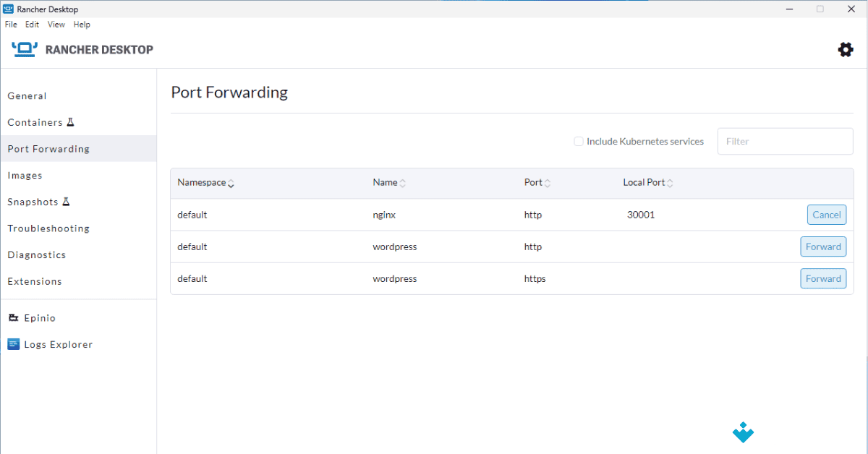Click the blue arrow graphic below the table
The height and width of the screenshot is (454, 868).
coord(743,432)
